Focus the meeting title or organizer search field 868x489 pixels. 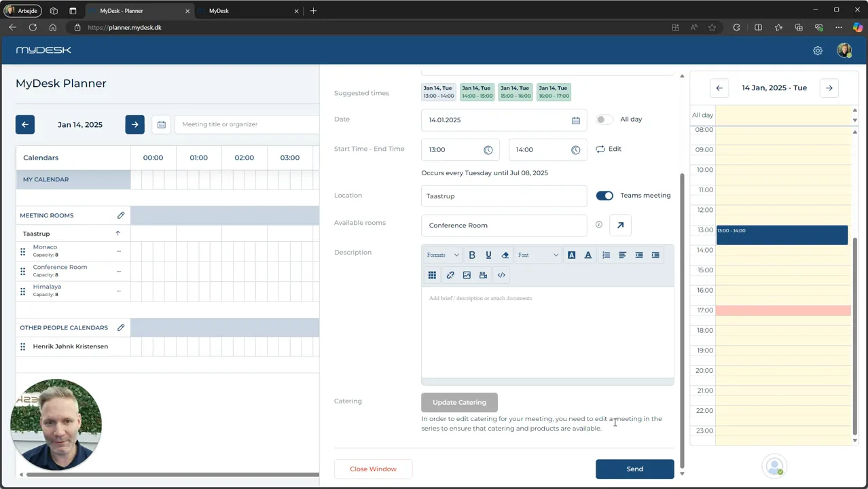point(247,124)
